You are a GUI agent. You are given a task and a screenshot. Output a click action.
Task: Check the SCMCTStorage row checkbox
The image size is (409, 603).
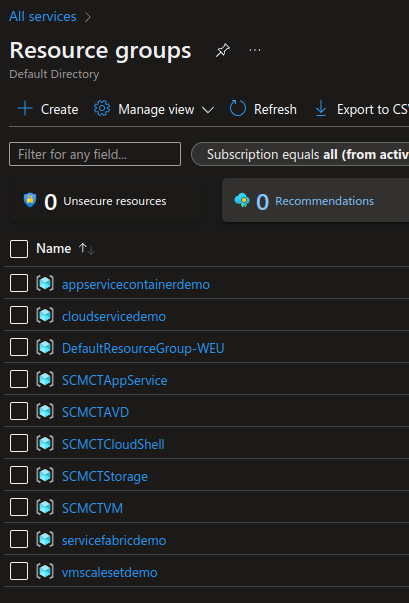pos(19,475)
